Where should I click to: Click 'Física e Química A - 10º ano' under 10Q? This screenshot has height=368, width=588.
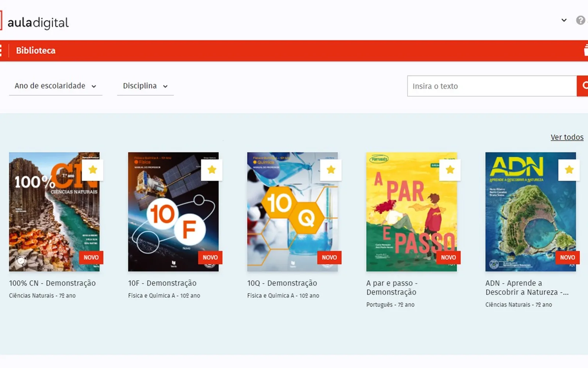click(283, 296)
